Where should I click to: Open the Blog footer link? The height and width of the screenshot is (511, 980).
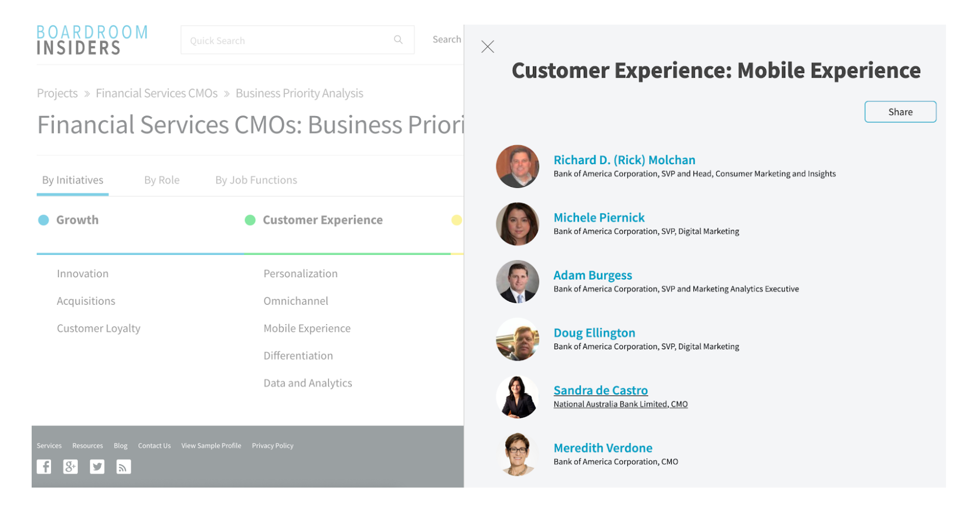[x=121, y=446]
